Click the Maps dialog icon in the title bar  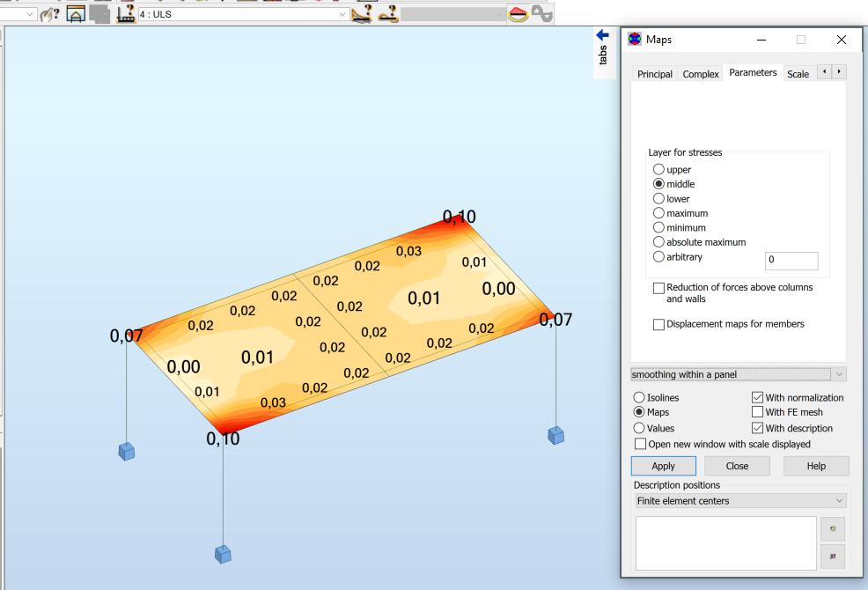point(634,39)
